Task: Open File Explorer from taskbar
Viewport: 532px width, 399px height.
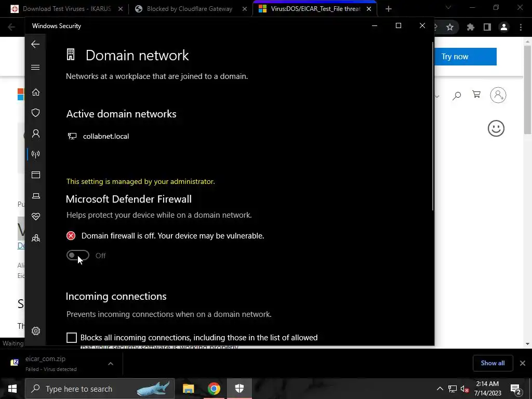Action: tap(188, 389)
